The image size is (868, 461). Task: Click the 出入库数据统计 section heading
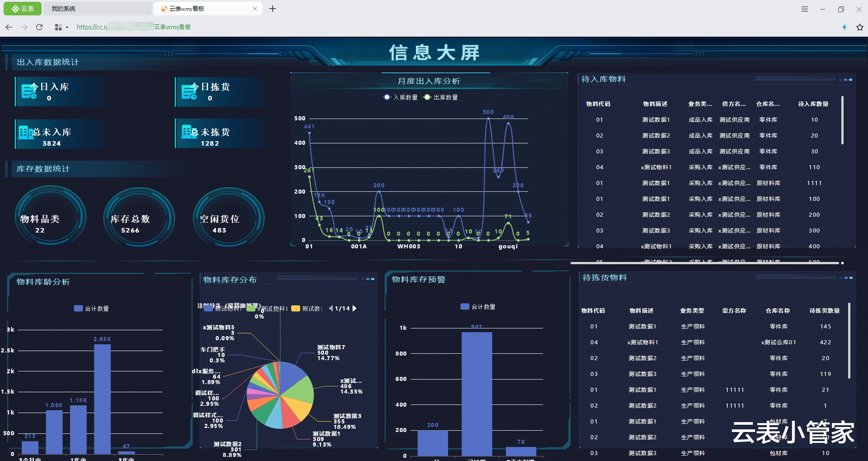48,62
